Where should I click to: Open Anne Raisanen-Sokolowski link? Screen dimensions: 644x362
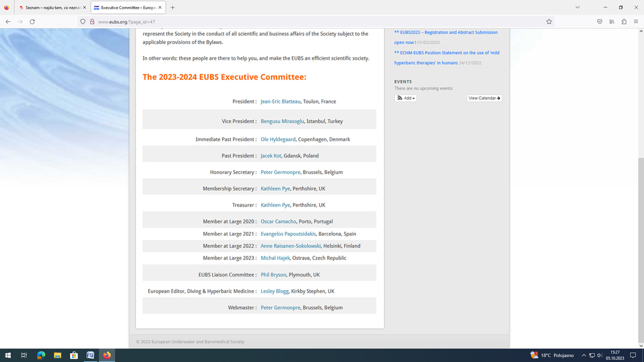tap(290, 246)
